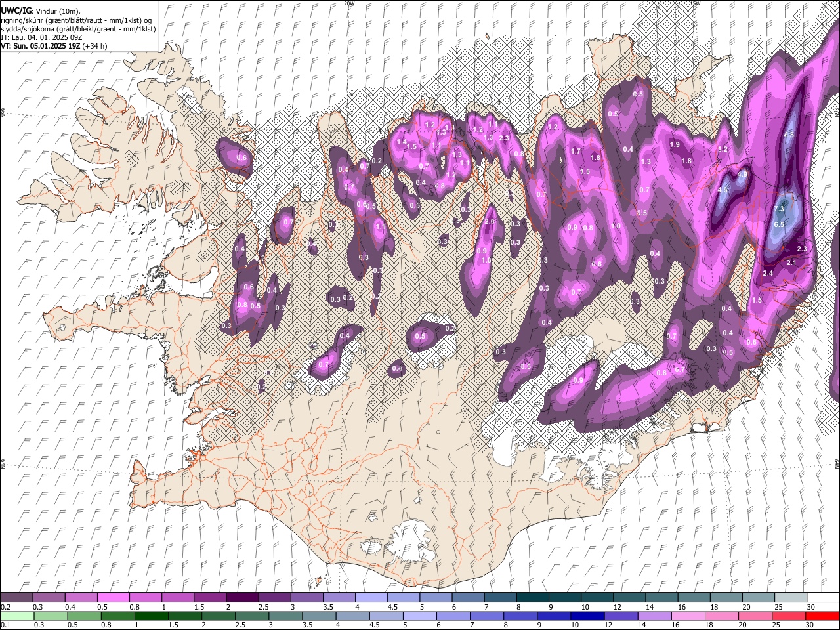Click the white 30 swatch on snow scale
This screenshot has width=840, height=630.
tap(822, 598)
